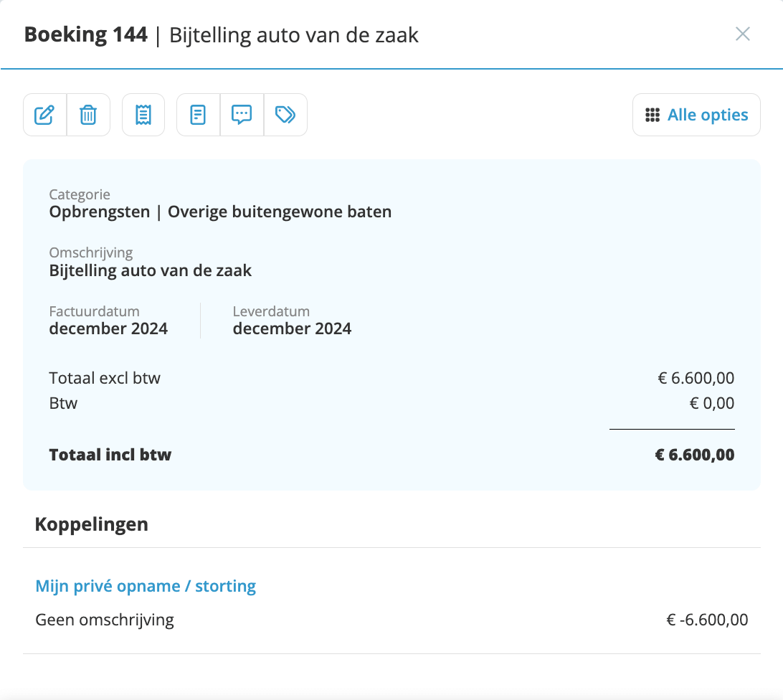The width and height of the screenshot is (783, 700).
Task: Click the document note icon
Action: 198,115
